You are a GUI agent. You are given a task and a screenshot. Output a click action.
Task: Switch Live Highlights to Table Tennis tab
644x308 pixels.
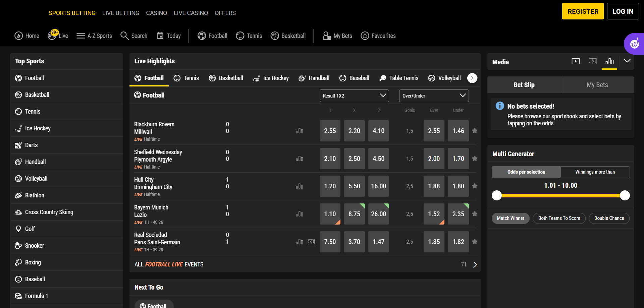[399, 78]
